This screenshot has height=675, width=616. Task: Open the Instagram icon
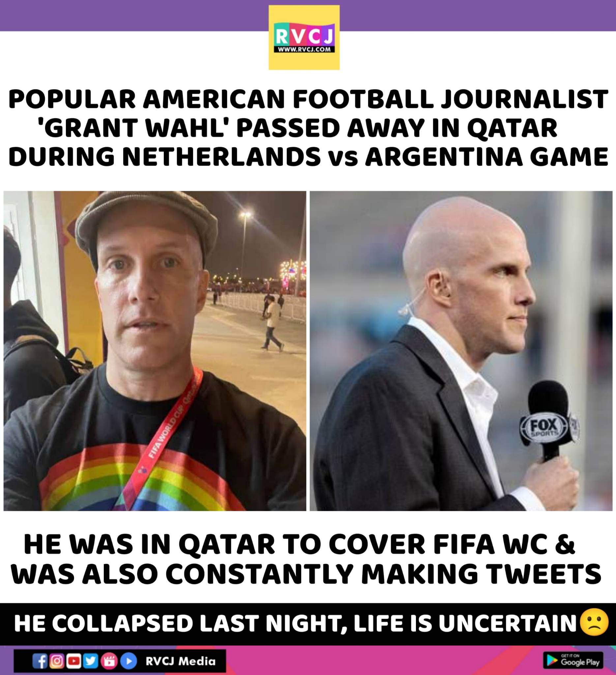[57, 661]
